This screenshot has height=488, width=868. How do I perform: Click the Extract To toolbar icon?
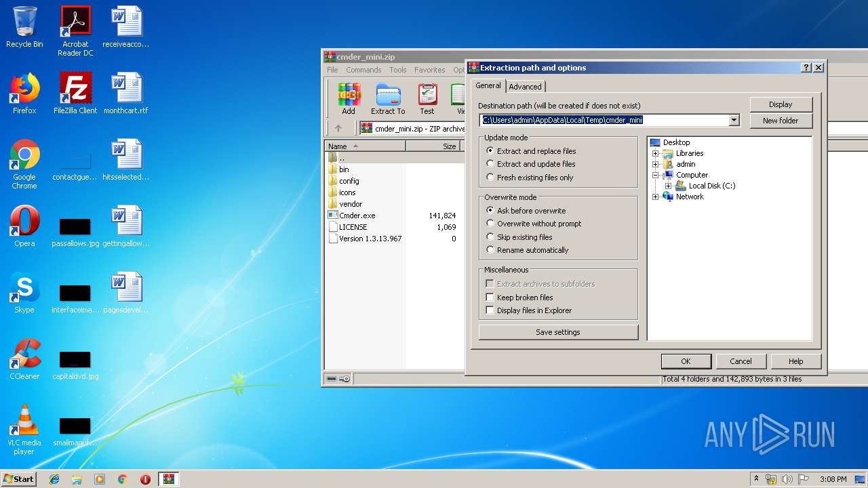pos(388,99)
